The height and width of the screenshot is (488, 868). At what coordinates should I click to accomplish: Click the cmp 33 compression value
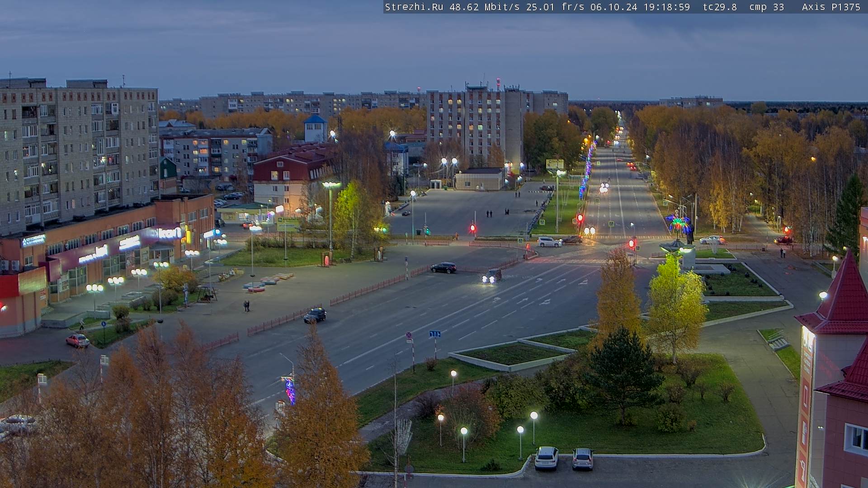(767, 7)
